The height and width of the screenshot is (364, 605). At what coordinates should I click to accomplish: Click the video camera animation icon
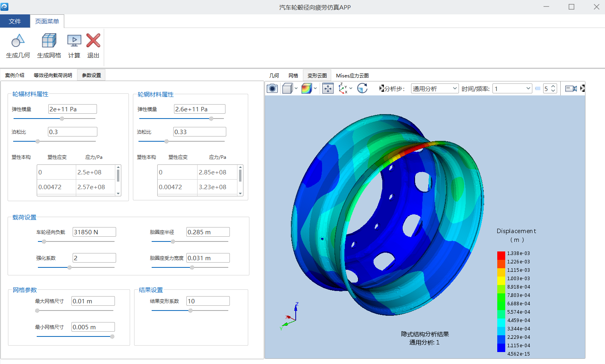(571, 89)
